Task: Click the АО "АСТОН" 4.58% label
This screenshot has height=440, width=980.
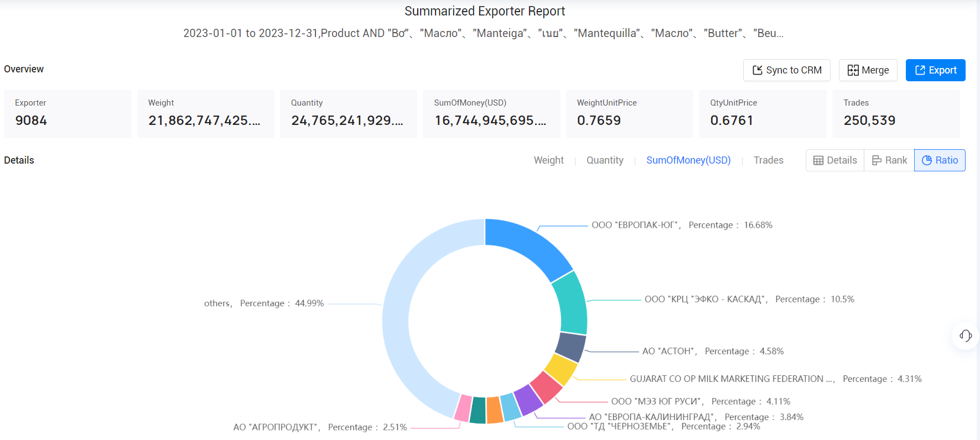Action: coord(713,351)
